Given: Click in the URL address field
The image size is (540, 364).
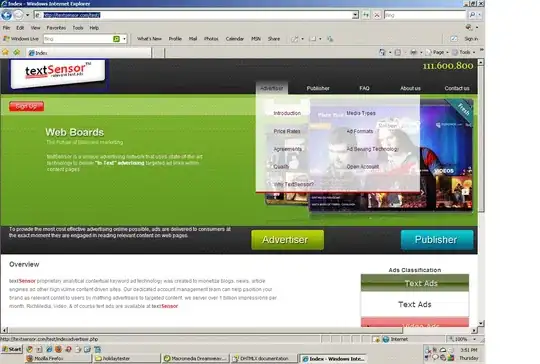Looking at the screenshot, I should pos(196,15).
